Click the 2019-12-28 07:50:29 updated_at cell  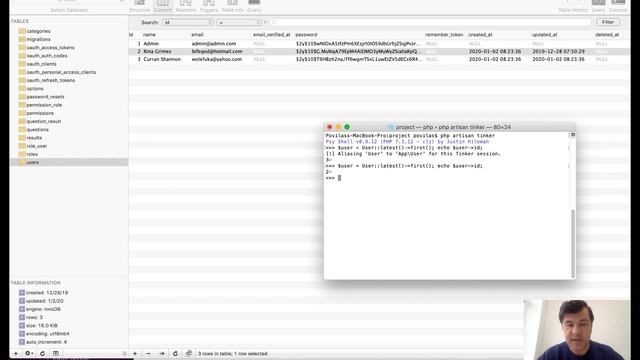(558, 51)
